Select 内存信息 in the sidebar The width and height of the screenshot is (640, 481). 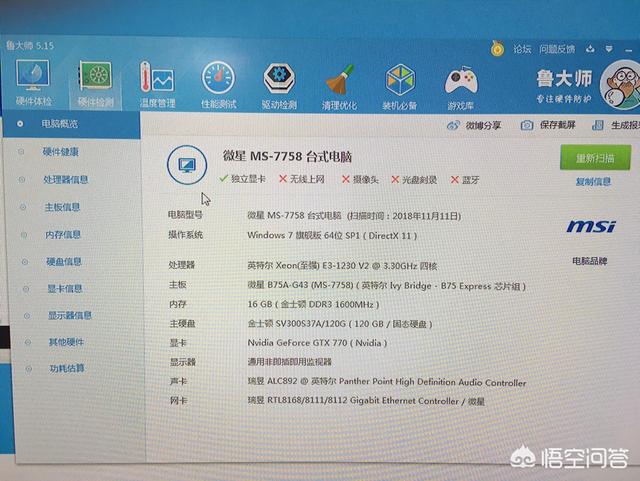(x=62, y=234)
